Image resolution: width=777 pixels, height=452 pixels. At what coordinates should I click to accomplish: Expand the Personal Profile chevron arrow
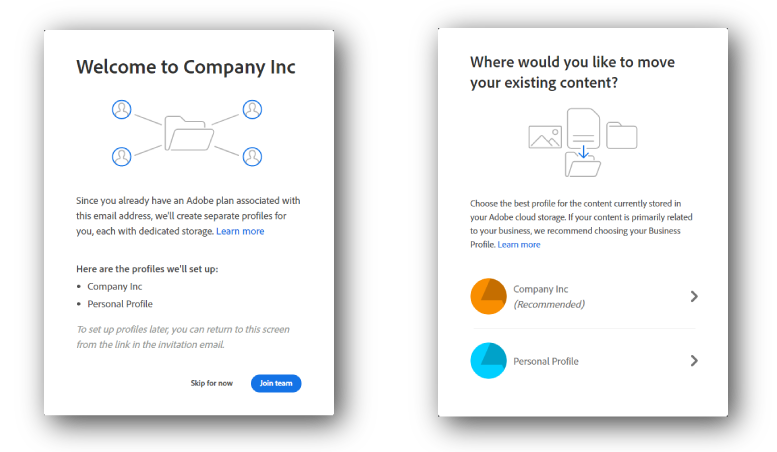point(694,360)
